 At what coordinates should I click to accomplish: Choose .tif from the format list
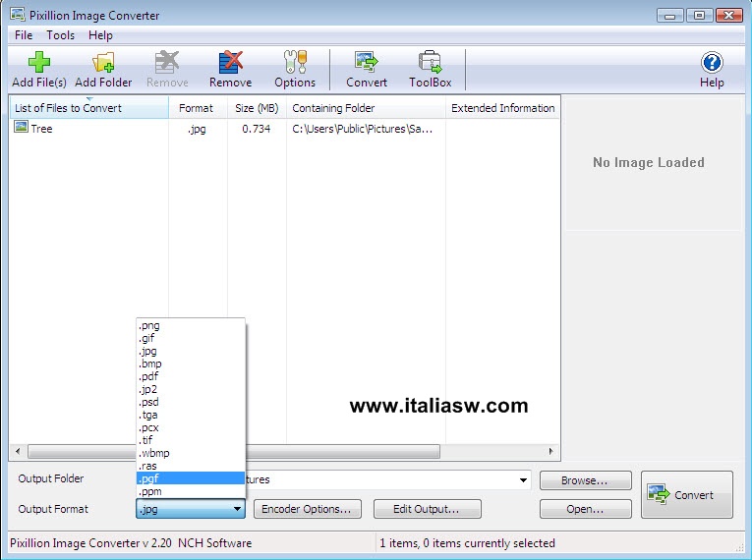click(x=191, y=440)
